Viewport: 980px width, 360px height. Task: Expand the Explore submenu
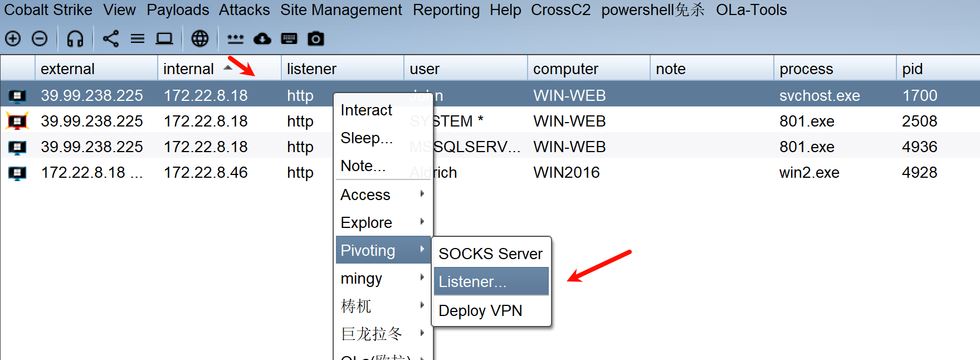[x=382, y=222]
